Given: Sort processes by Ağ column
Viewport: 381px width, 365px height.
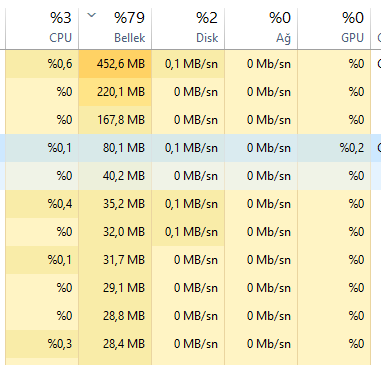Looking at the screenshot, I should [x=261, y=28].
